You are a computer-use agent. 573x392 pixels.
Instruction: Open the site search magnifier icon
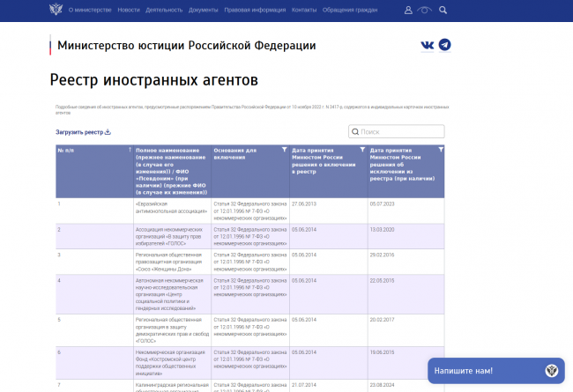tap(443, 11)
